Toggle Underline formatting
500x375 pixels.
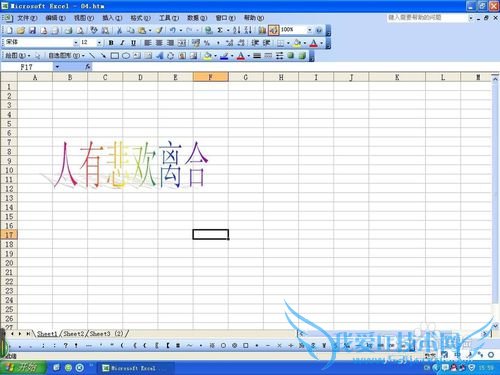point(133,43)
